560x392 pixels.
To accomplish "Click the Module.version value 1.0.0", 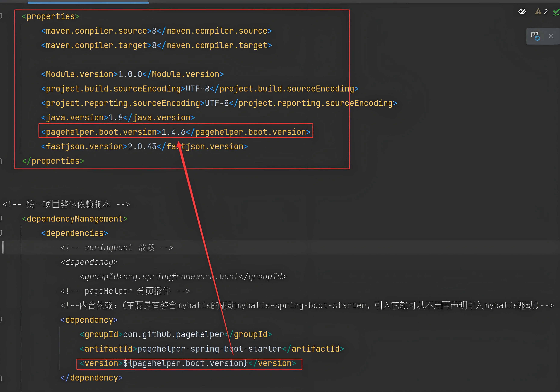I will [x=130, y=74].
